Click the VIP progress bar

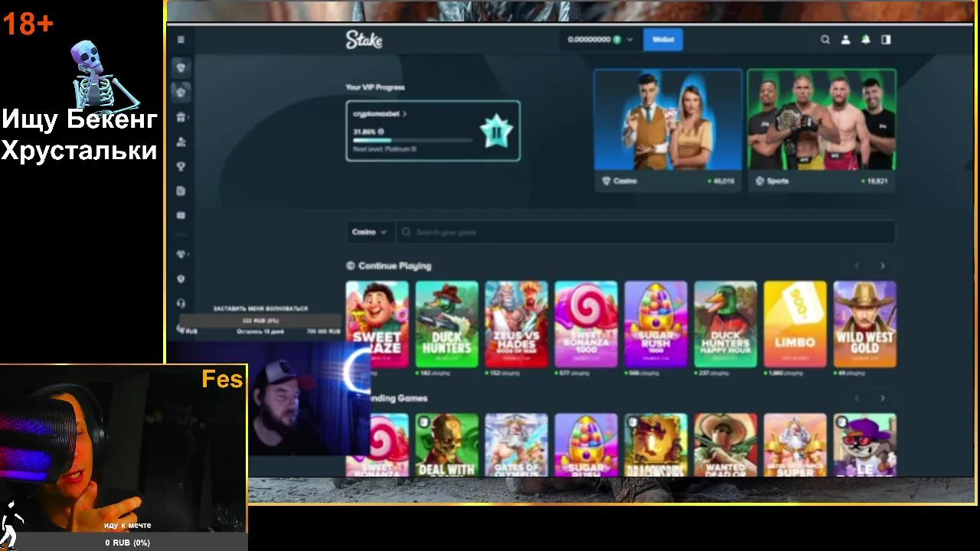(413, 140)
